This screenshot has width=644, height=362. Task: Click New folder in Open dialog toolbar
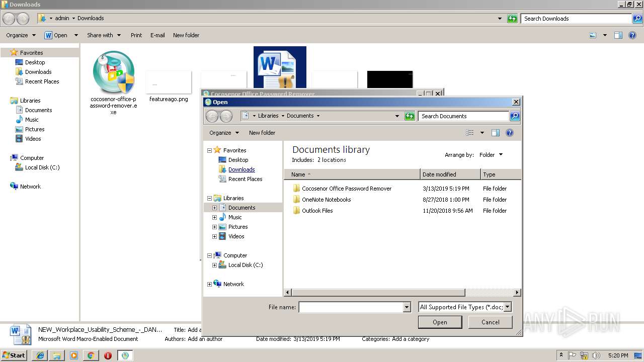[262, 133]
